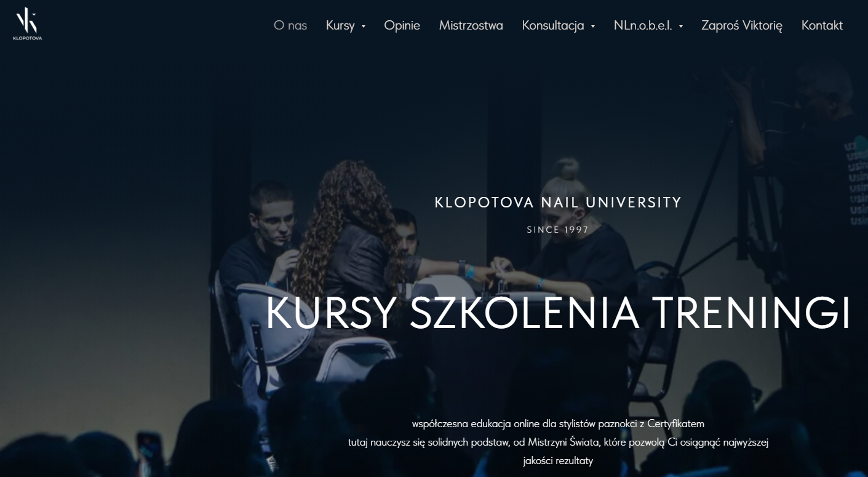Expand the NLn.o.b.e.l. dropdown arrow

681,26
